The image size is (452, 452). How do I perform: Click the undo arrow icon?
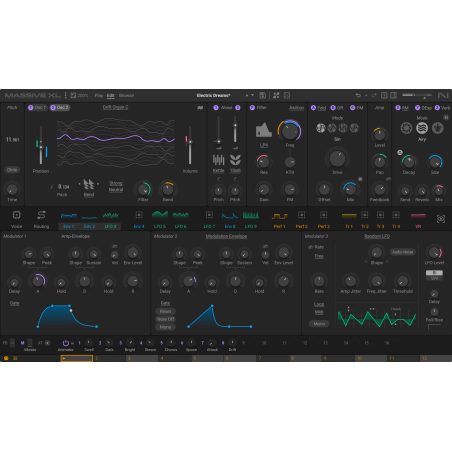point(358,96)
